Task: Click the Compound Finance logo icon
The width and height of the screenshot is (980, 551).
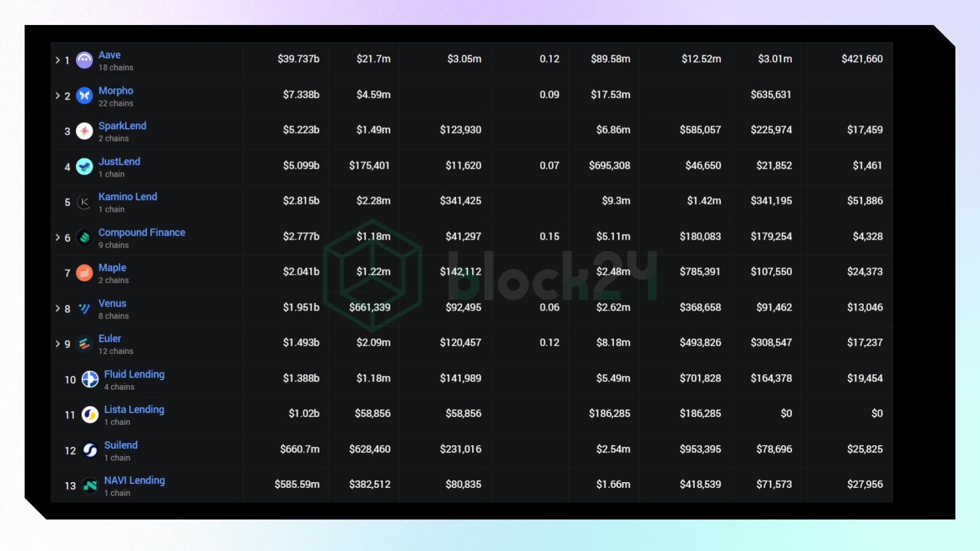Action: pyautogui.click(x=84, y=237)
